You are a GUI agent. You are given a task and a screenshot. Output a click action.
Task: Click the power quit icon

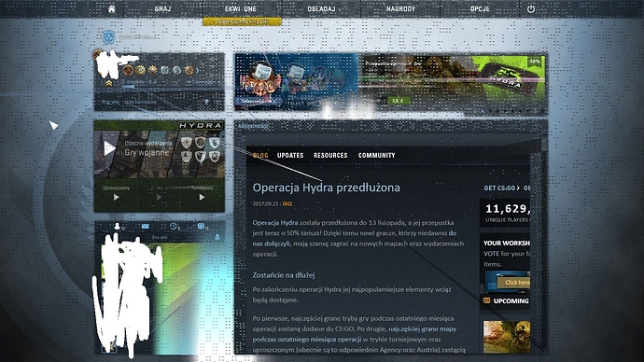click(531, 9)
